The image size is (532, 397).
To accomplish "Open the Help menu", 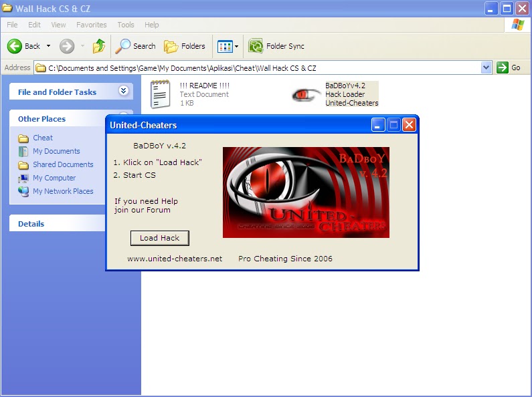I will point(152,25).
